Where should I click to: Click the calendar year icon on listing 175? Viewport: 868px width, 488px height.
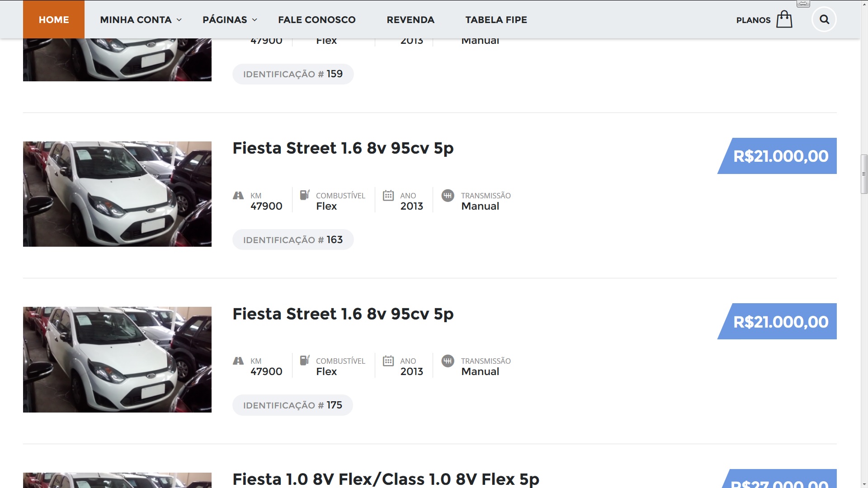388,361
